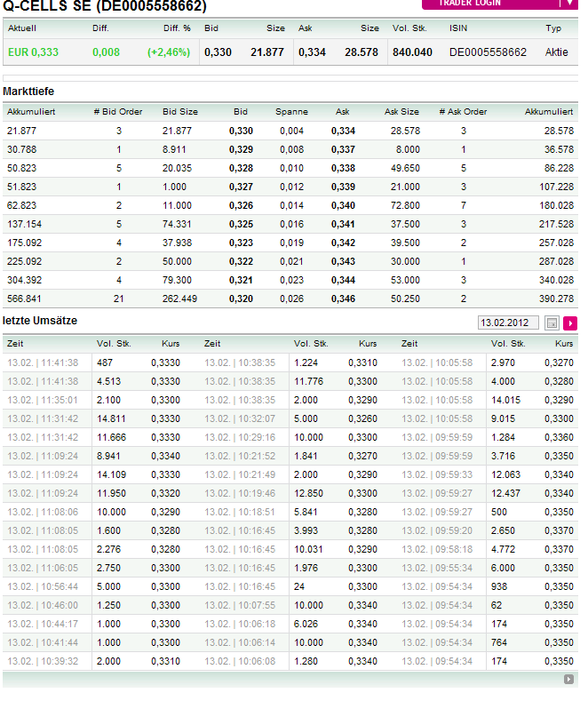This screenshot has height=701, width=588.
Task: Click the ISIN value DE0005558662
Action: [x=488, y=52]
